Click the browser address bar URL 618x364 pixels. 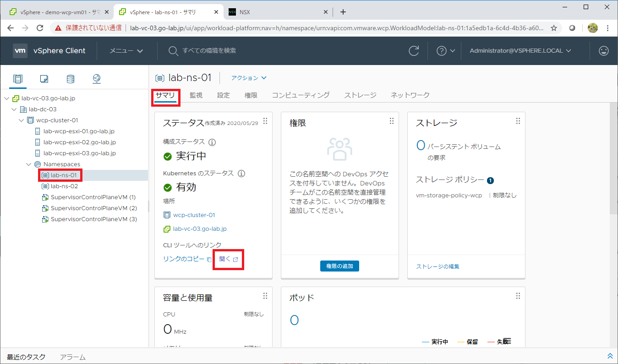click(336, 28)
